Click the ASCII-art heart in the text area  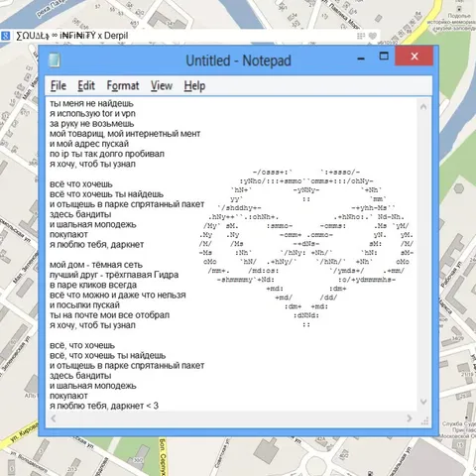[x=306, y=248]
